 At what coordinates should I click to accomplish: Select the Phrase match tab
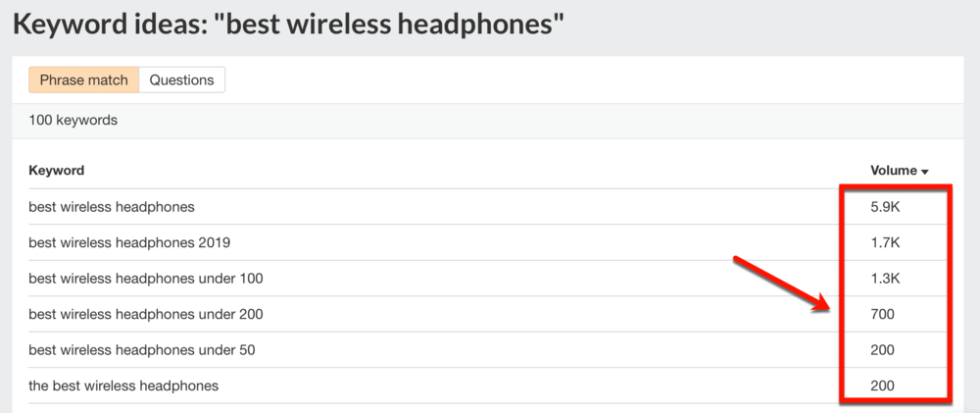[84, 80]
